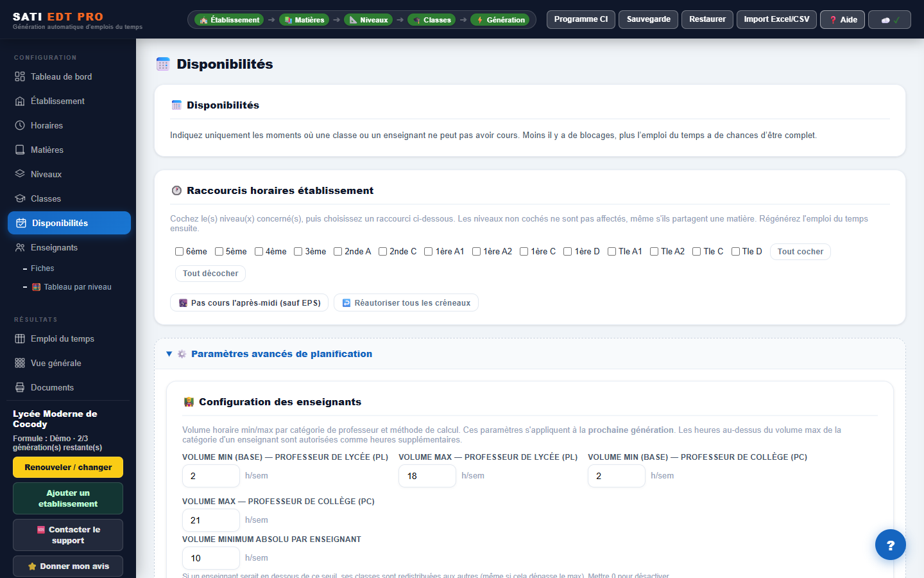The height and width of the screenshot is (578, 924).
Task: Click Tout cocher button
Action: (800, 252)
